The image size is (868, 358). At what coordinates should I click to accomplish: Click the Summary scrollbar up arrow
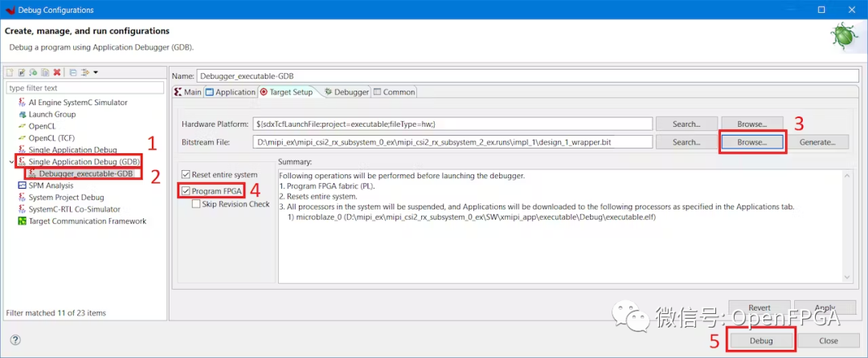click(847, 175)
